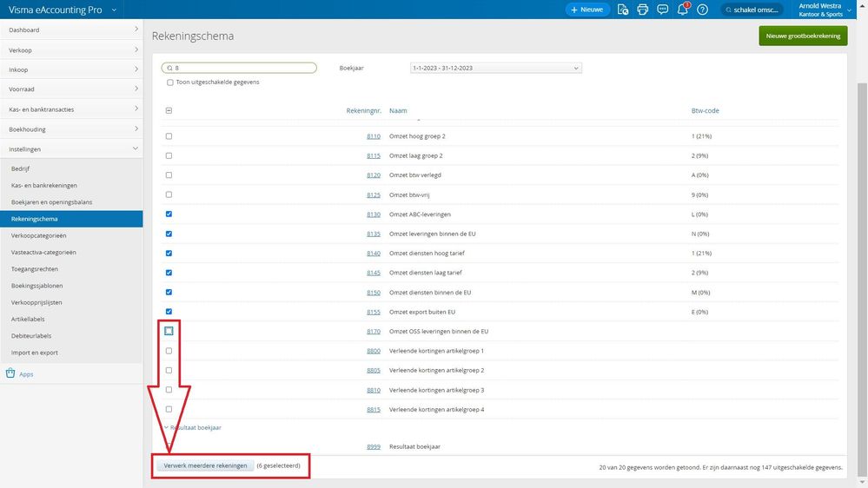Open Apps shopping bag icon in sidebar
This screenshot has height=488, width=868.
point(10,374)
